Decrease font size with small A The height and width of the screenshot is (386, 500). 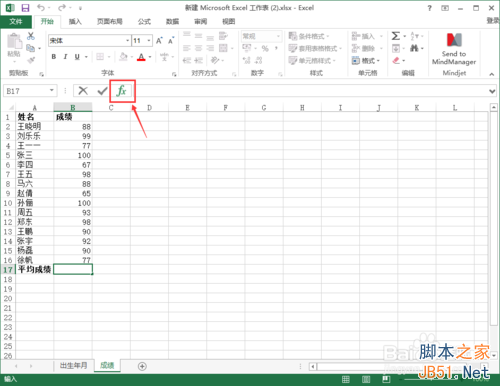point(171,41)
